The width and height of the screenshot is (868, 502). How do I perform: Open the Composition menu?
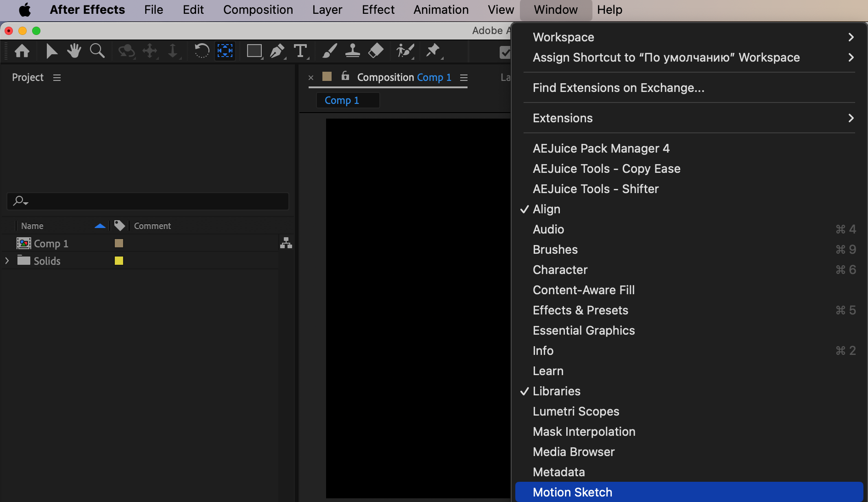pos(258,10)
